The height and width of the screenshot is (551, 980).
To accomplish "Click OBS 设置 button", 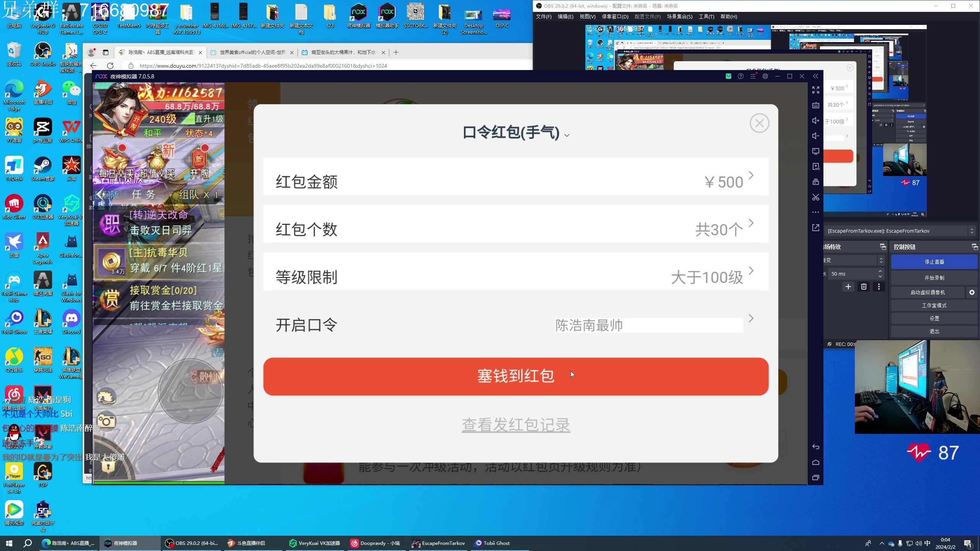I will coord(934,318).
